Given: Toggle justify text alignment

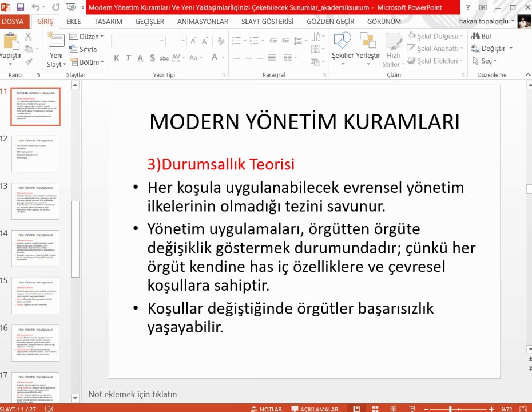Looking at the screenshot, I should pyautogui.click(x=272, y=58).
